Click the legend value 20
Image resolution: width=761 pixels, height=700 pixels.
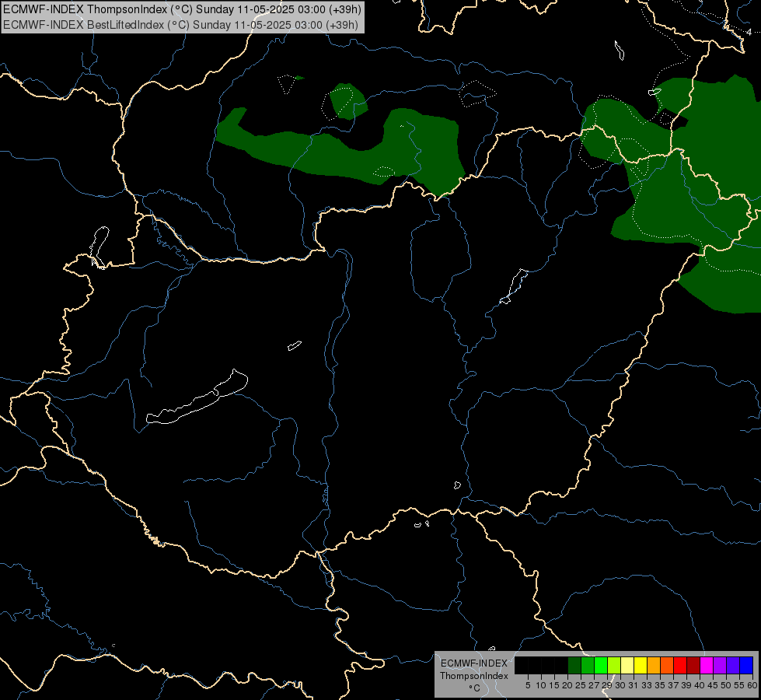pos(567,685)
